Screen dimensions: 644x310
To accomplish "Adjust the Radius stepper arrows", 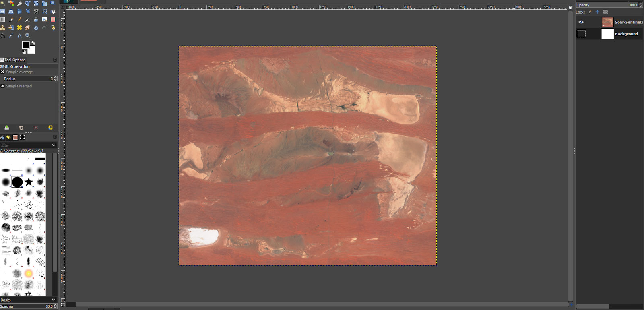I will pos(56,79).
